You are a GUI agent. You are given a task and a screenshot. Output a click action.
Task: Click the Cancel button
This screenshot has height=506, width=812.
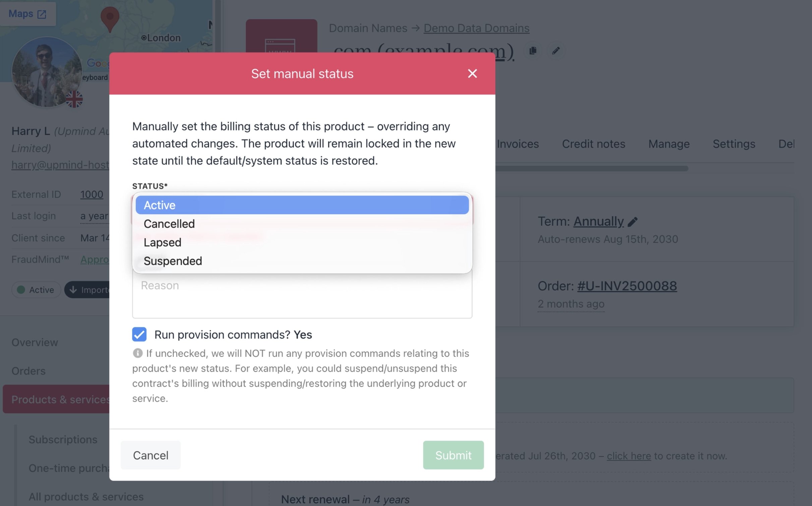coord(151,455)
